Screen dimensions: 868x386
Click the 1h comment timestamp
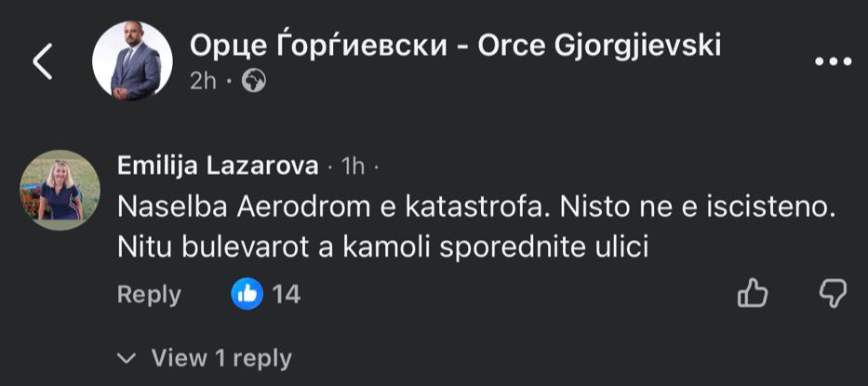353,166
